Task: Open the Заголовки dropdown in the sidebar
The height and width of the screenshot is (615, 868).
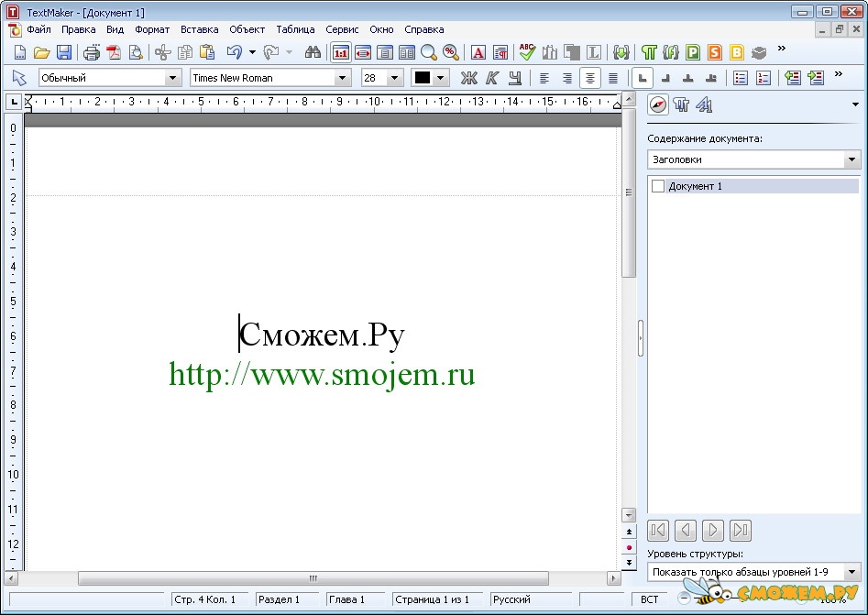Action: pyautogui.click(x=852, y=160)
